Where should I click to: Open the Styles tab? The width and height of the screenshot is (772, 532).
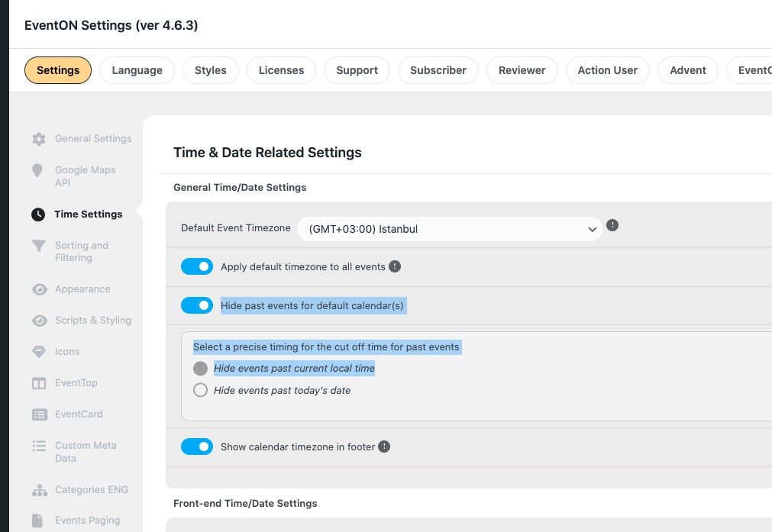click(x=210, y=70)
